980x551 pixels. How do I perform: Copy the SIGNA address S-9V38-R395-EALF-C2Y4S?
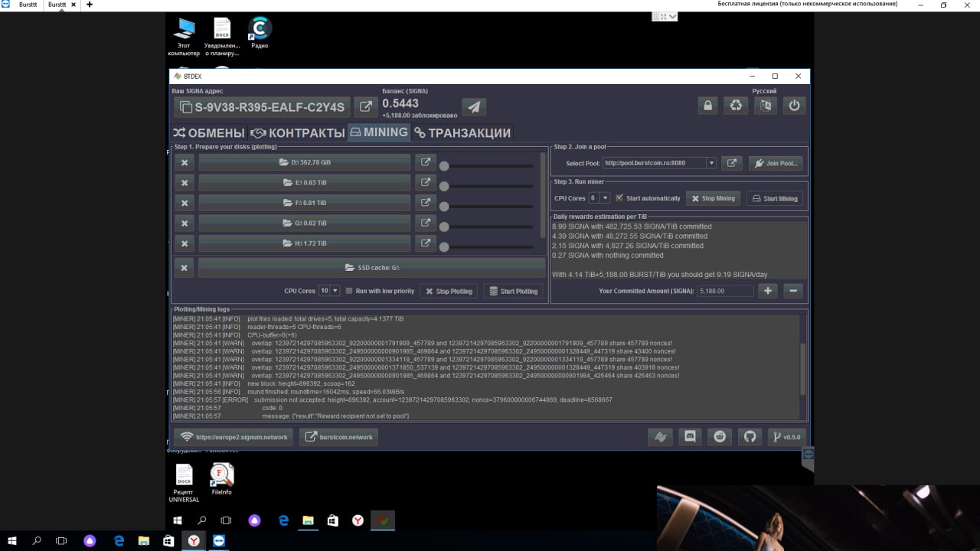pos(262,107)
